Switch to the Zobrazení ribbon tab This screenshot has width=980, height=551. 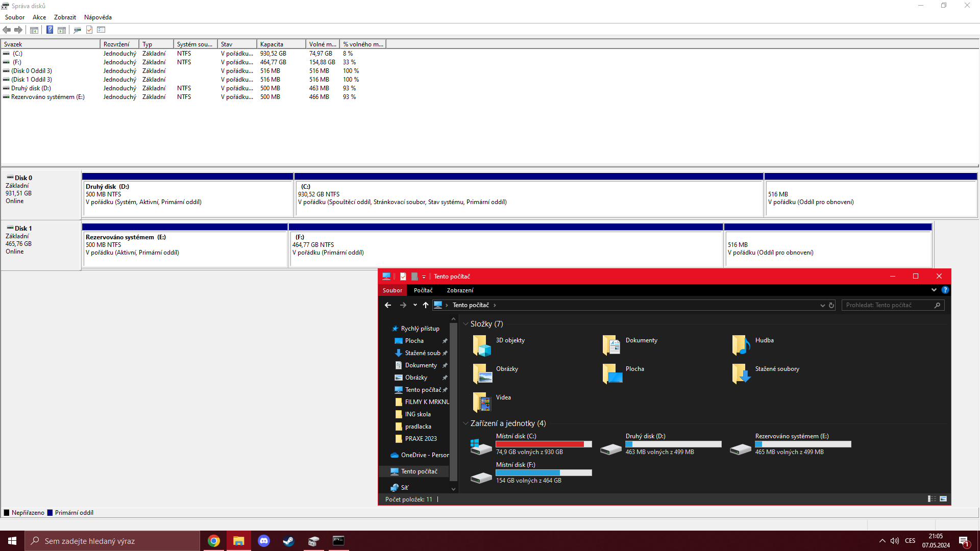coord(460,290)
